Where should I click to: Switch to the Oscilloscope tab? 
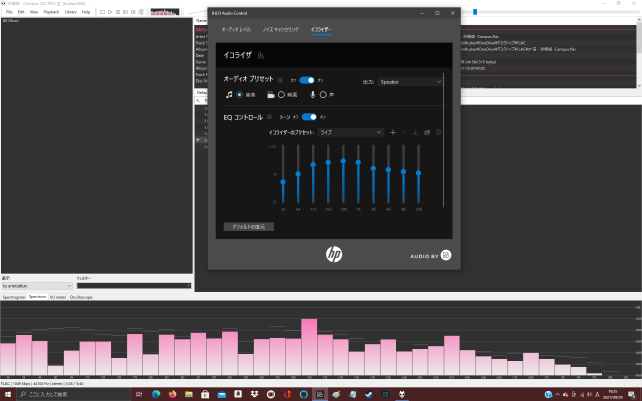(81, 297)
